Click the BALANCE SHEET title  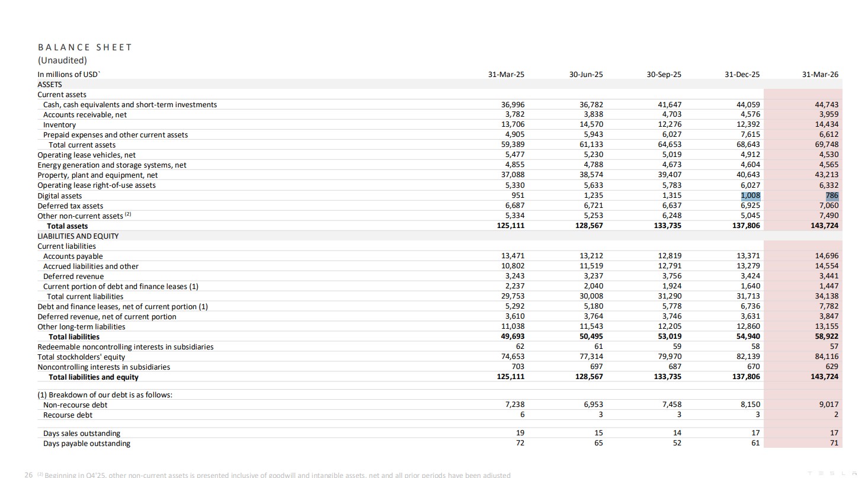tap(85, 47)
